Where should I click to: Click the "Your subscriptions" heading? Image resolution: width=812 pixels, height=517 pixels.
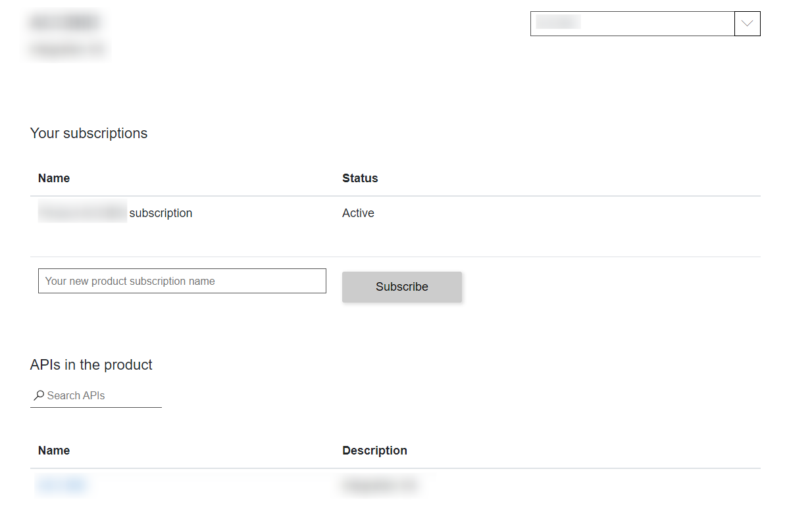tap(89, 134)
